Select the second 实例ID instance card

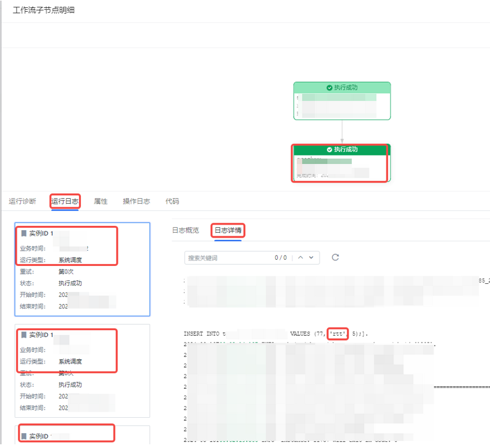point(82,371)
